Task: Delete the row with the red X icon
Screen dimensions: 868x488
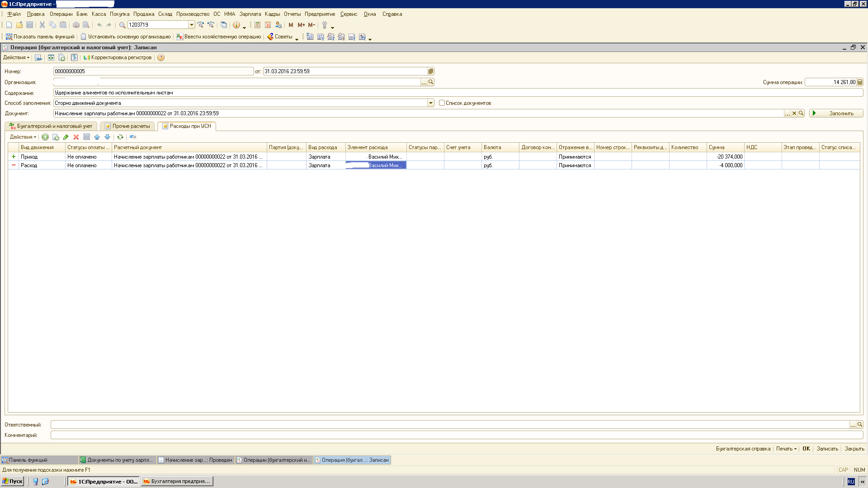Action: 76,137
